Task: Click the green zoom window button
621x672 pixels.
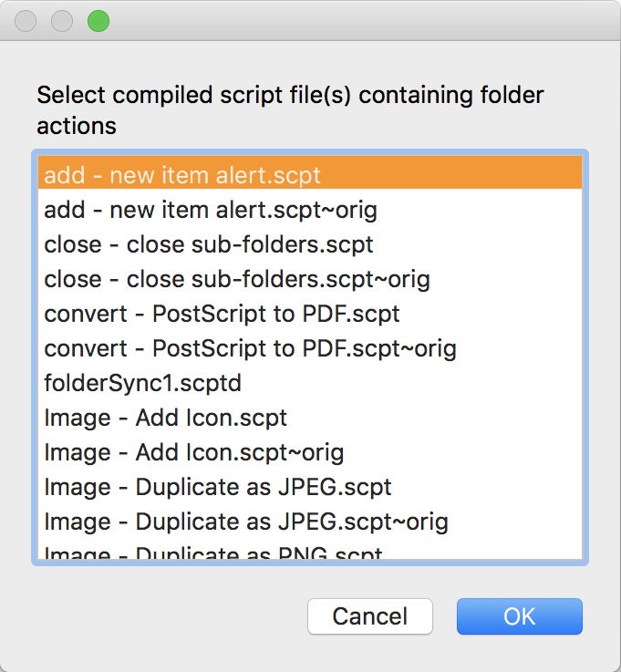Action: coord(98,21)
